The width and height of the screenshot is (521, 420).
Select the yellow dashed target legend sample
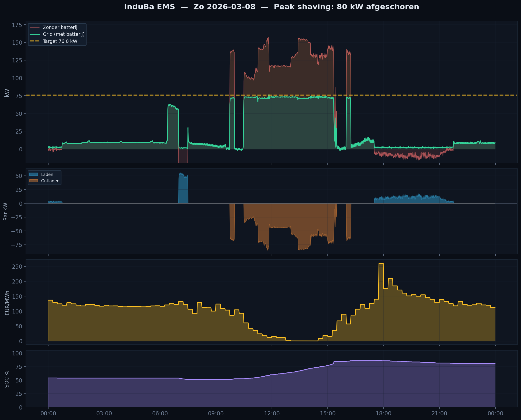35,41
